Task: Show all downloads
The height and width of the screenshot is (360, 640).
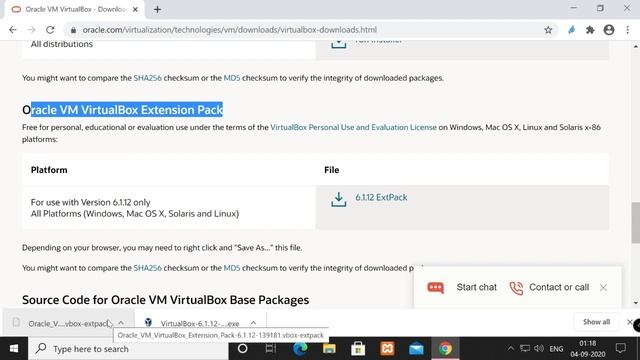Action: click(x=596, y=322)
